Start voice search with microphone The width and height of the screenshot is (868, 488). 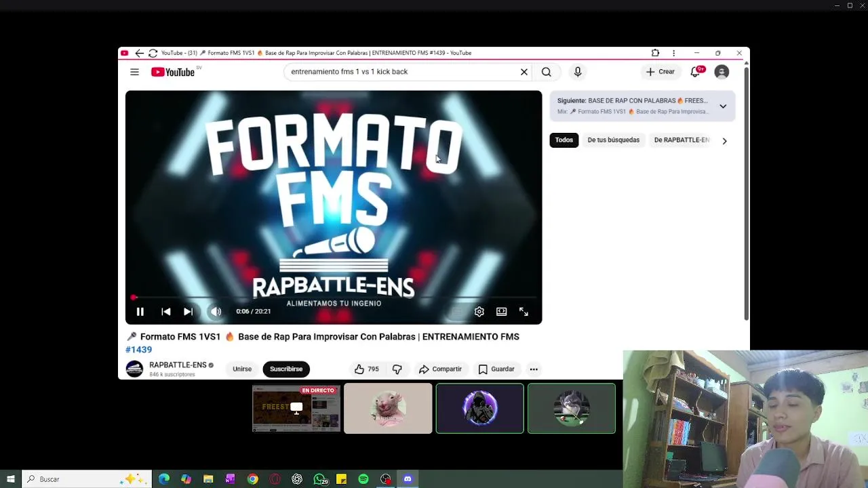[x=578, y=72]
